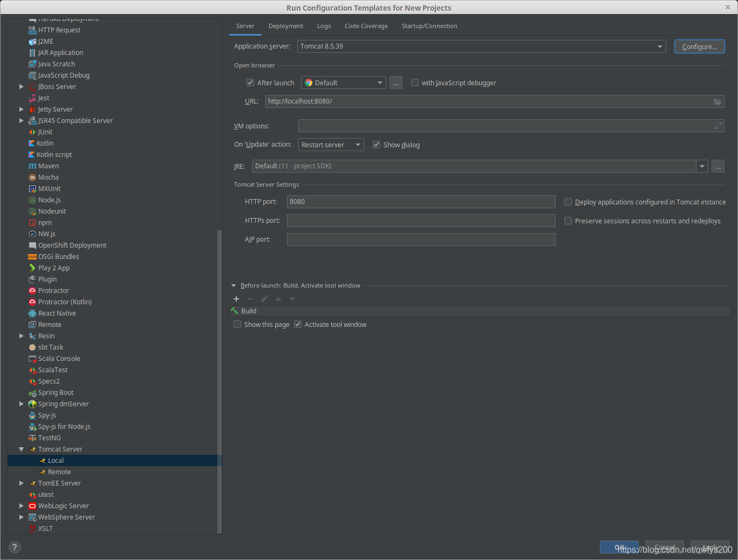
Task: Expand the JBoss Server node
Action: (22, 87)
